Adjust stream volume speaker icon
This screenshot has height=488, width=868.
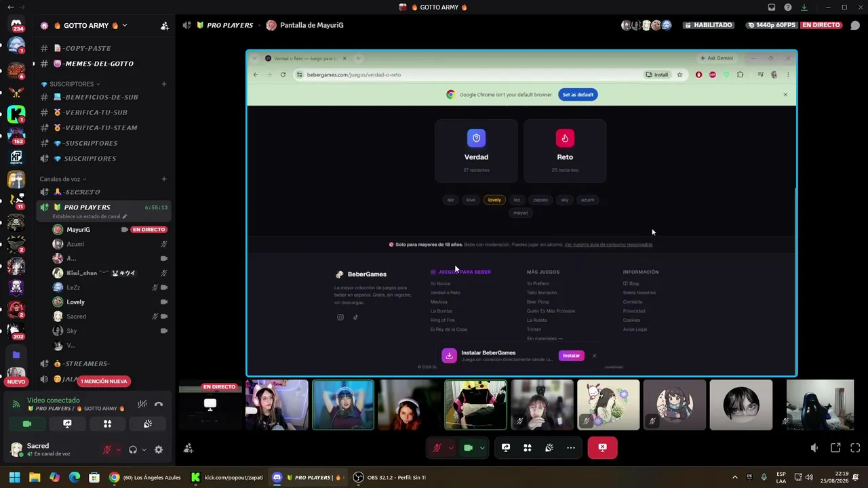(814, 448)
